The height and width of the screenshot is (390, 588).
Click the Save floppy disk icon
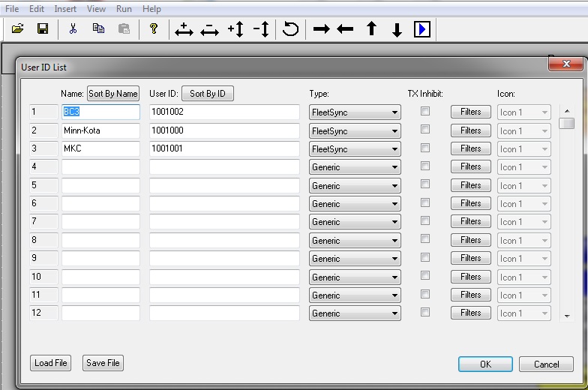[x=43, y=28]
